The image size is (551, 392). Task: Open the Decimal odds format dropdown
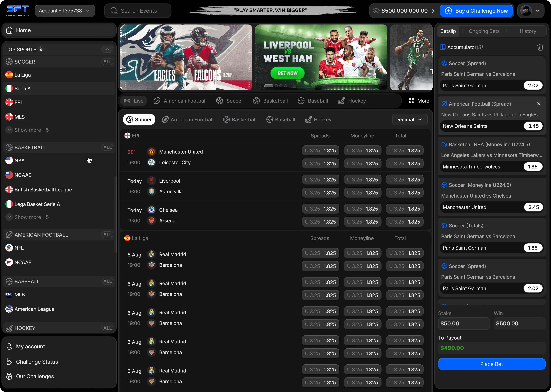tap(410, 119)
